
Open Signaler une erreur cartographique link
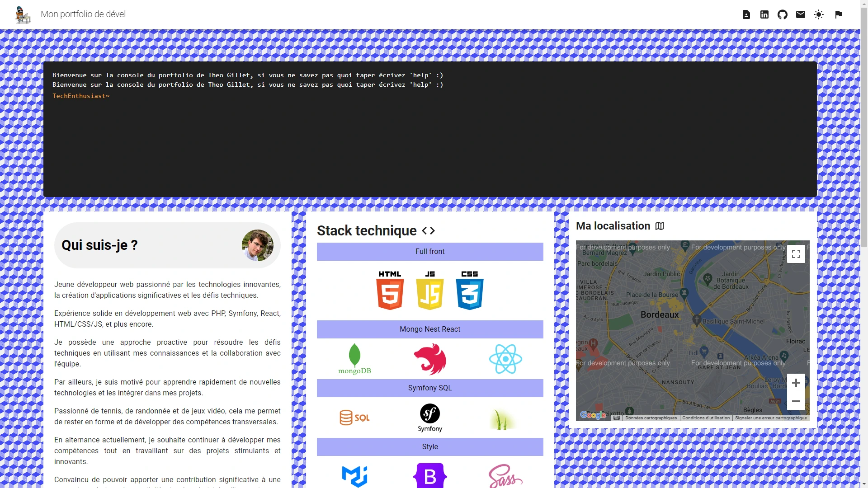(x=771, y=418)
